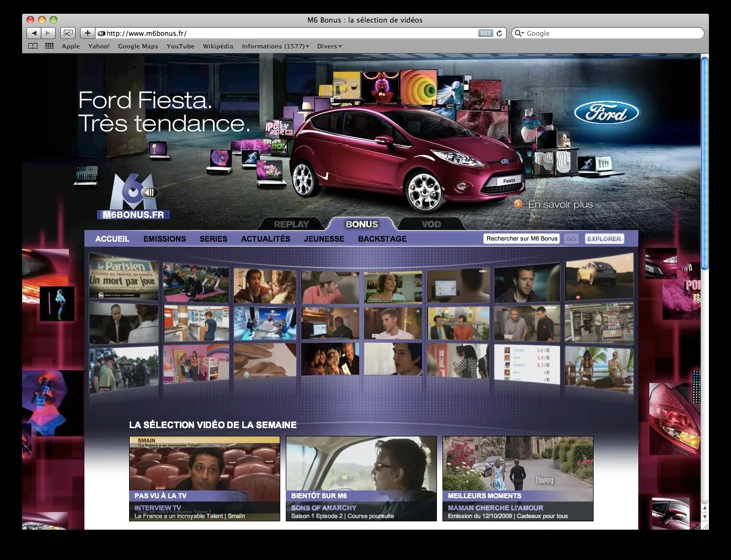This screenshot has width=731, height=560.
Task: Click the EXPLORER button
Action: coord(604,239)
